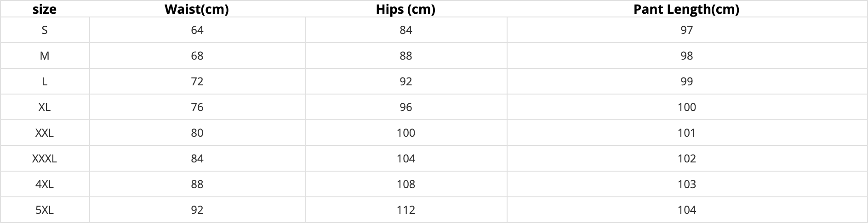Select the 4XL size cell
The height and width of the screenshot is (223, 868).
(45, 184)
